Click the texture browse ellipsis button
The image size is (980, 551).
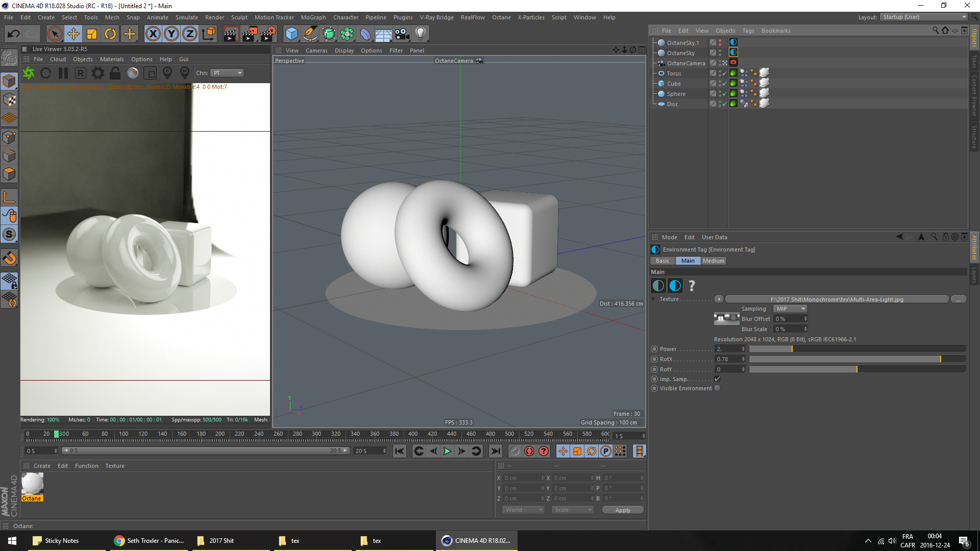point(958,299)
